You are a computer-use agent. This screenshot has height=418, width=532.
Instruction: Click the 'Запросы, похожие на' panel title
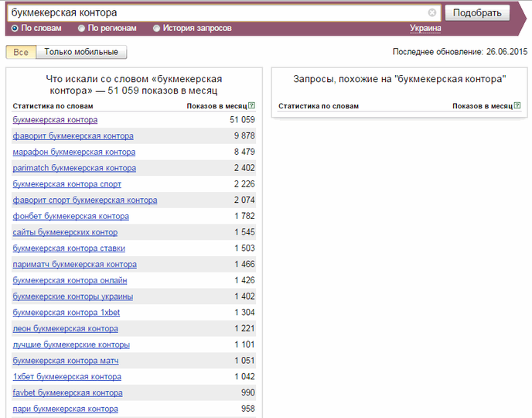click(x=400, y=79)
